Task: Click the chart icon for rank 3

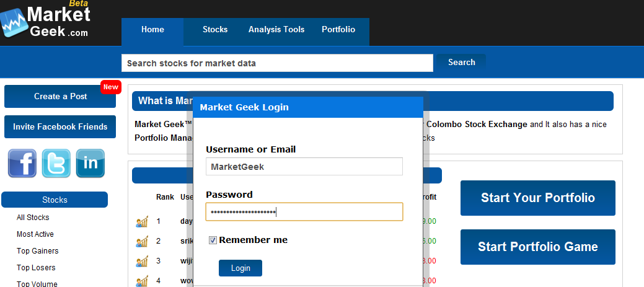Action: (x=142, y=261)
